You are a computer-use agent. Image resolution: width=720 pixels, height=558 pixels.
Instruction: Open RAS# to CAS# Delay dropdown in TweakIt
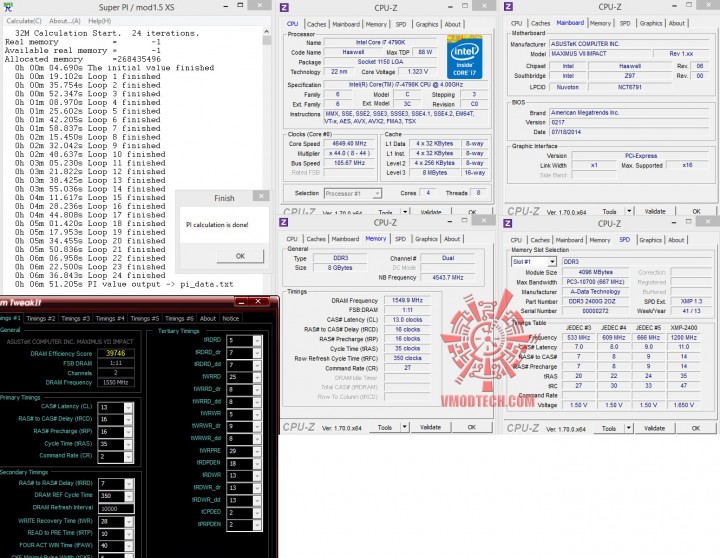128,420
